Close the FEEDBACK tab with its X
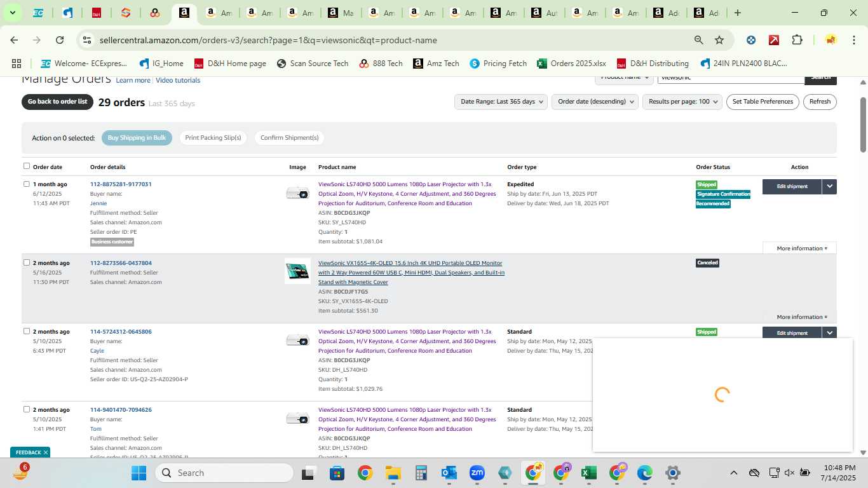Screen dimensions: 868x488 (x=46, y=452)
